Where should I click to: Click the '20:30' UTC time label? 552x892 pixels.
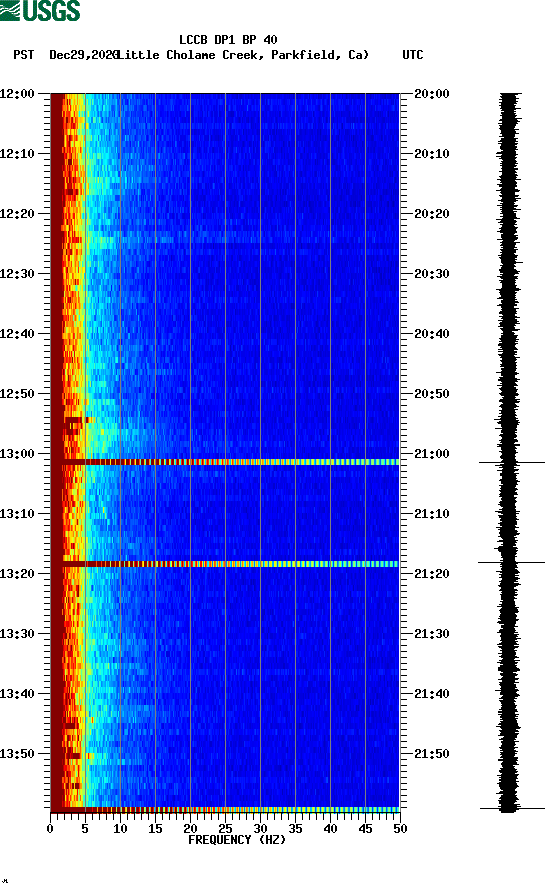coord(432,274)
